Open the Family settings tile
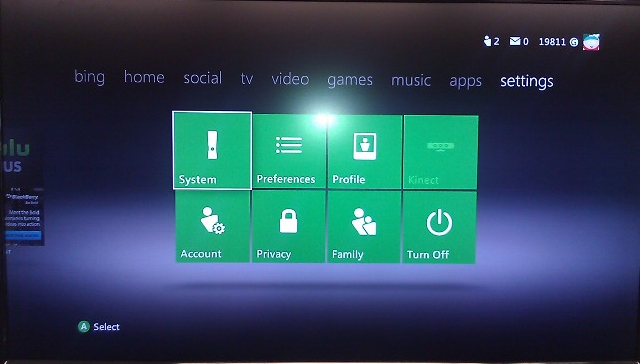The width and height of the screenshot is (640, 364). tap(364, 227)
